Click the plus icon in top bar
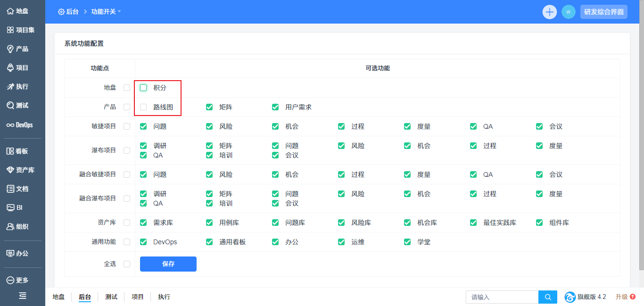Screen dimensions: 644x306 point(550,12)
